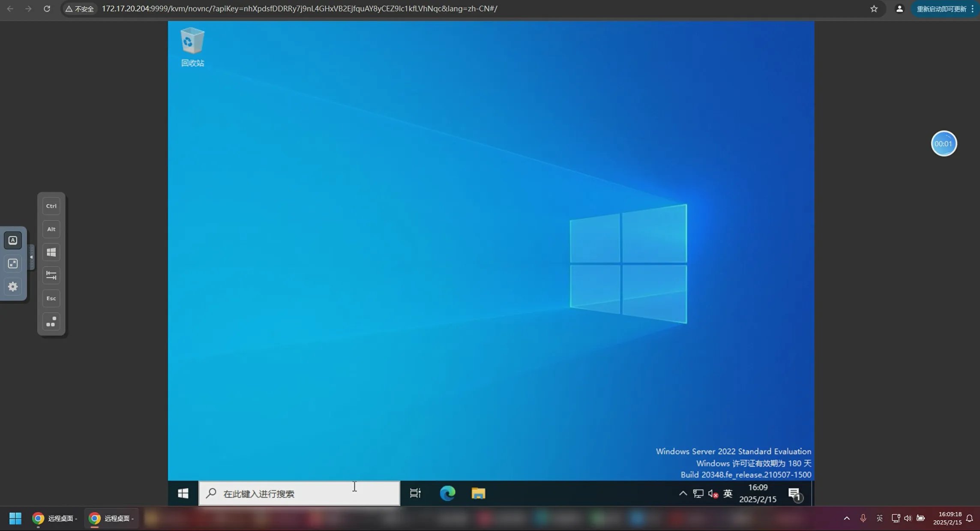
Task: Toggle noVNC extra keys button
Action: (13, 240)
